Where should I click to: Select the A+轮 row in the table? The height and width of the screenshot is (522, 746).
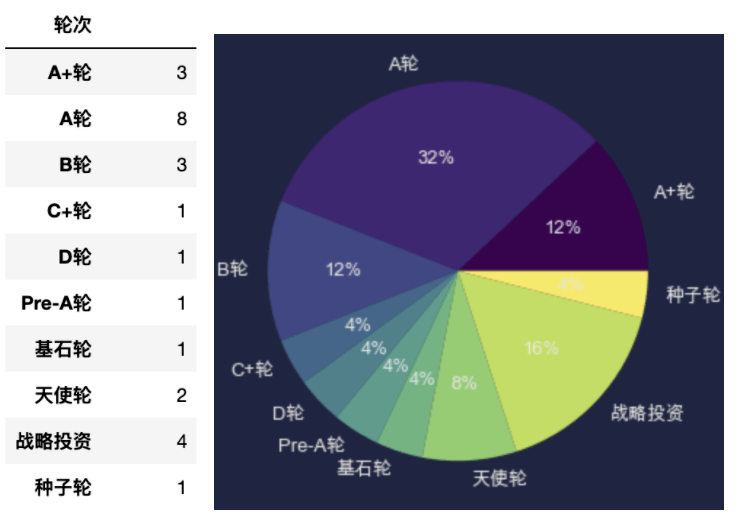coord(101,72)
